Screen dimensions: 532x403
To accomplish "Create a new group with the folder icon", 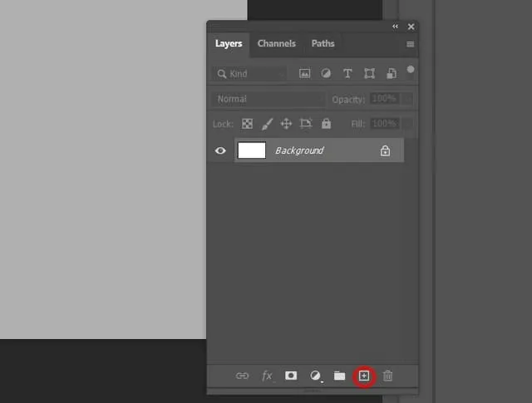I will (339, 376).
